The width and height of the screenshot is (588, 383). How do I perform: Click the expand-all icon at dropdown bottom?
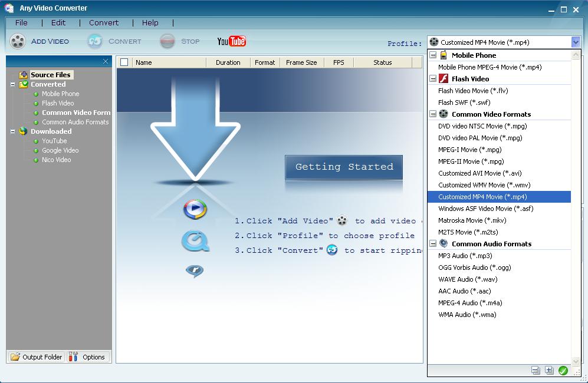point(549,370)
